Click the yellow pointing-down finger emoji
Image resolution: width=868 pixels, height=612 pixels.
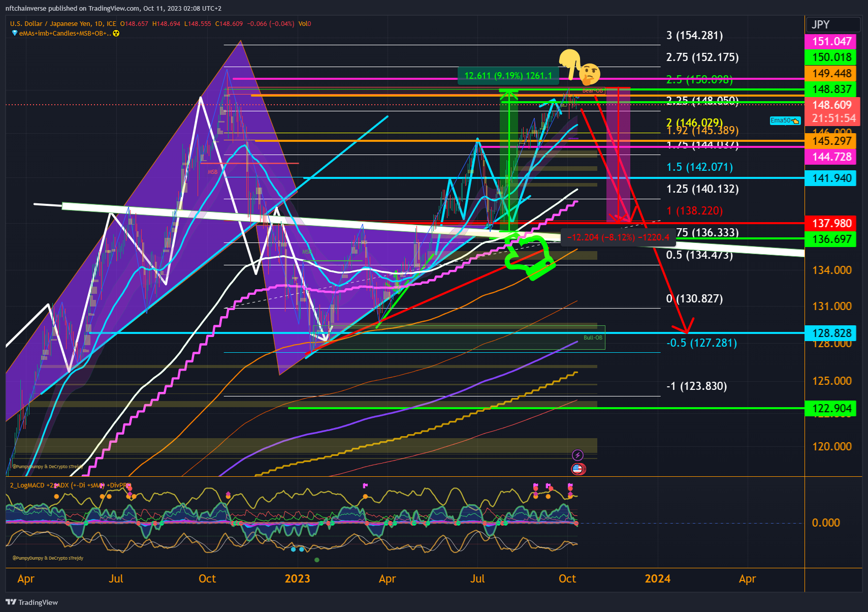click(570, 64)
